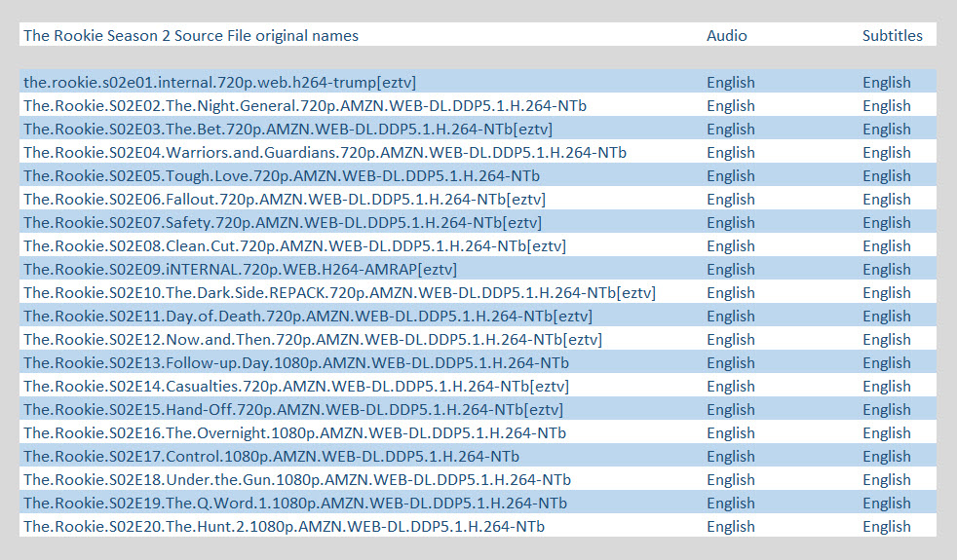Click the Audio 'English' cell for S02E08 row

click(x=731, y=245)
